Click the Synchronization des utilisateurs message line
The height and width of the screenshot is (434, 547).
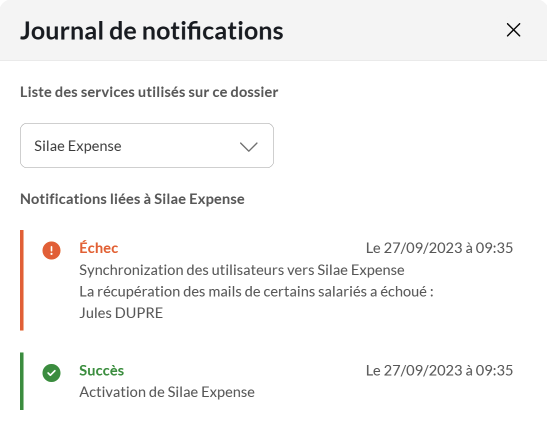[242, 270]
